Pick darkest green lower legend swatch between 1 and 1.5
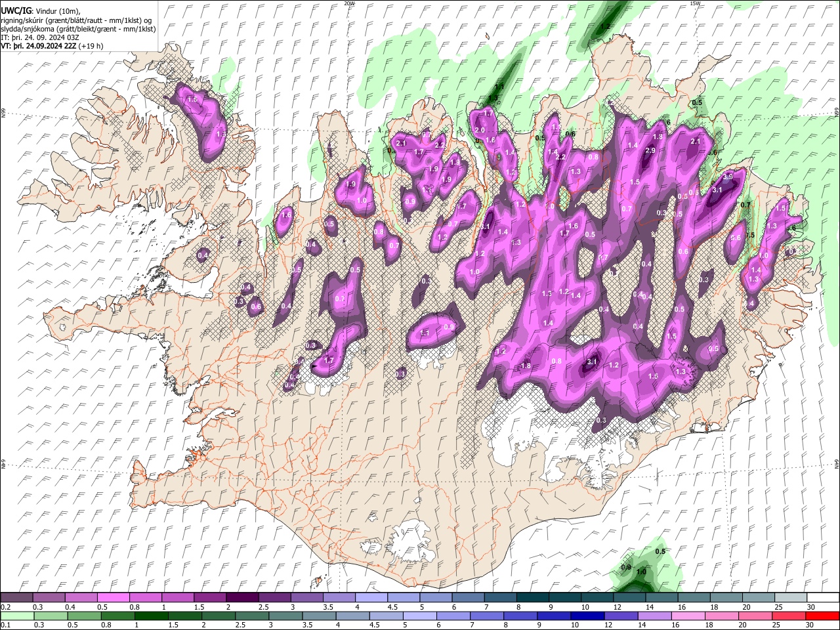Screen dimensions: 840x630 click(x=151, y=616)
